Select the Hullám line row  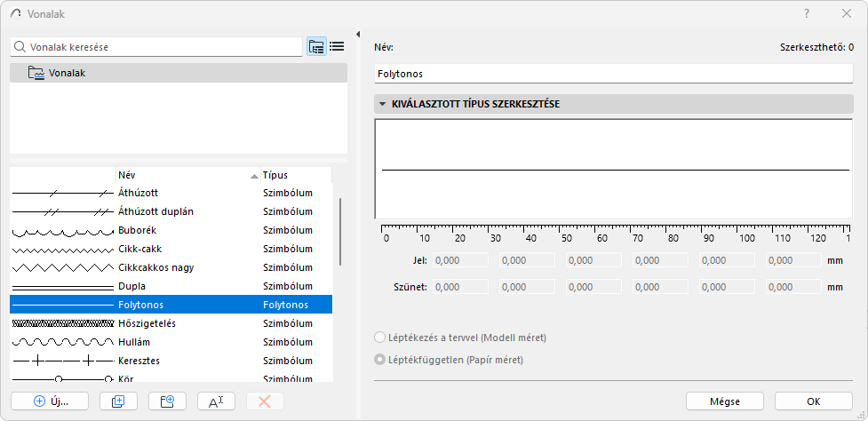171,342
